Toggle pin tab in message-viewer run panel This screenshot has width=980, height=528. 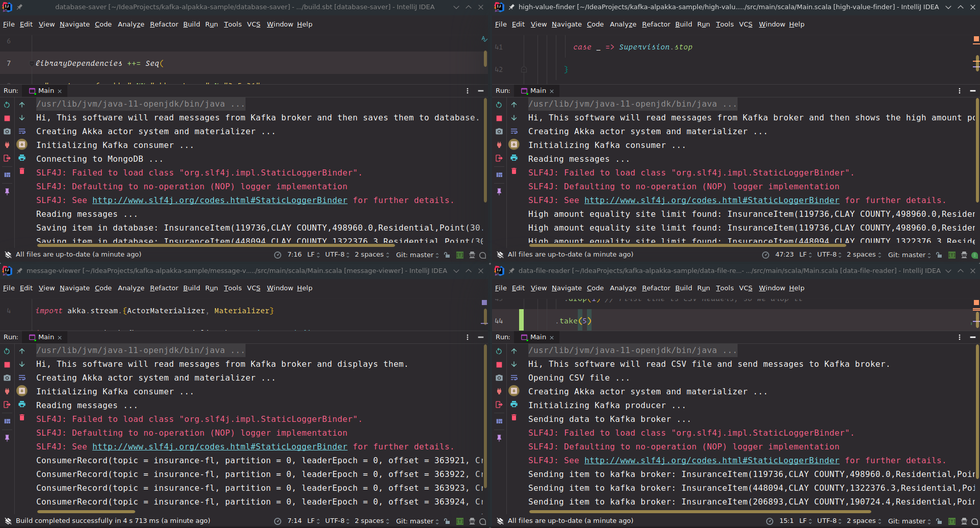[x=7, y=438]
